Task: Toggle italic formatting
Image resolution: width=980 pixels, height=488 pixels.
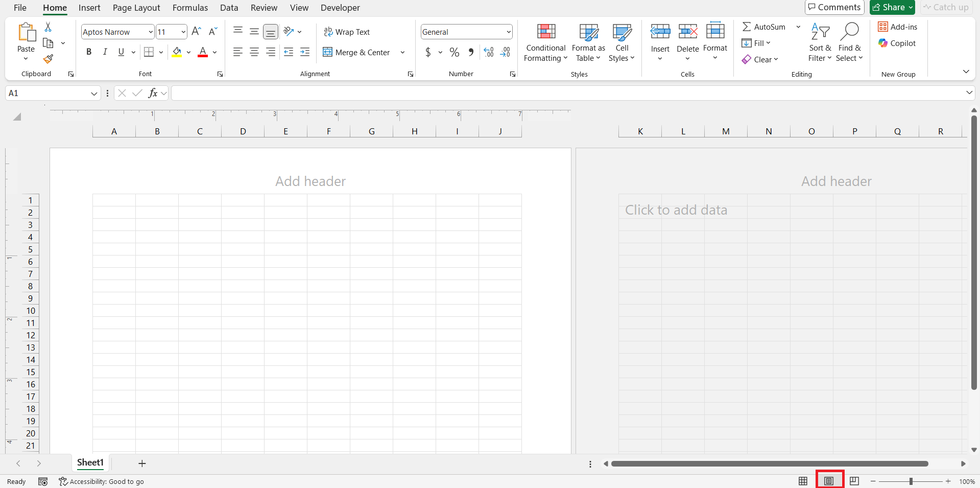Action: pyautogui.click(x=105, y=52)
